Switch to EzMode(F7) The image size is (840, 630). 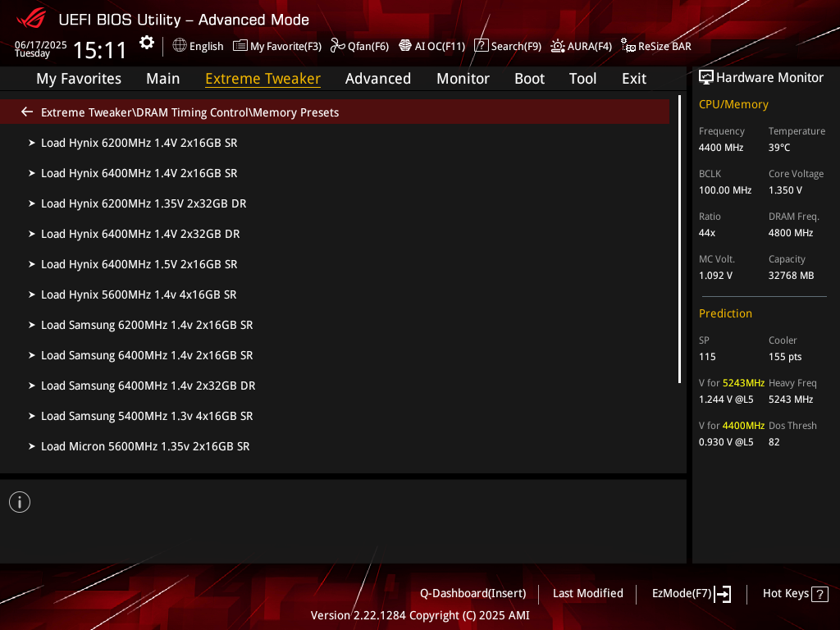682,594
